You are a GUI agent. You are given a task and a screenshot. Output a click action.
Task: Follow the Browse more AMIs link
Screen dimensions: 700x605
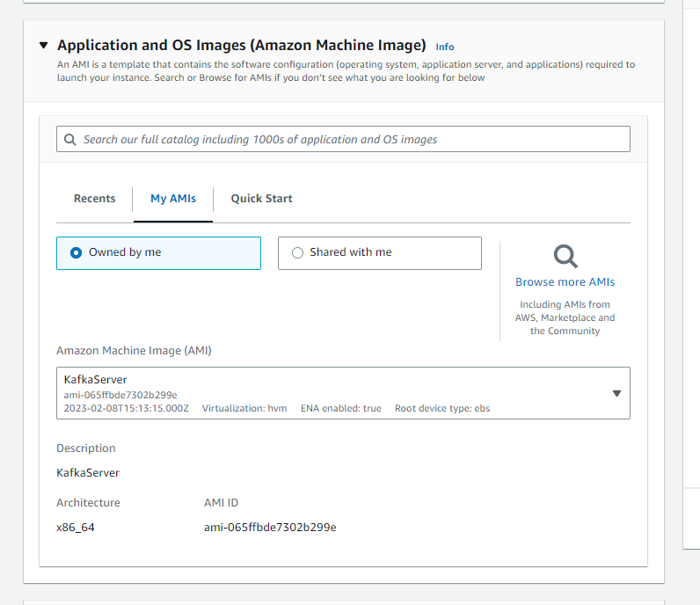565,282
